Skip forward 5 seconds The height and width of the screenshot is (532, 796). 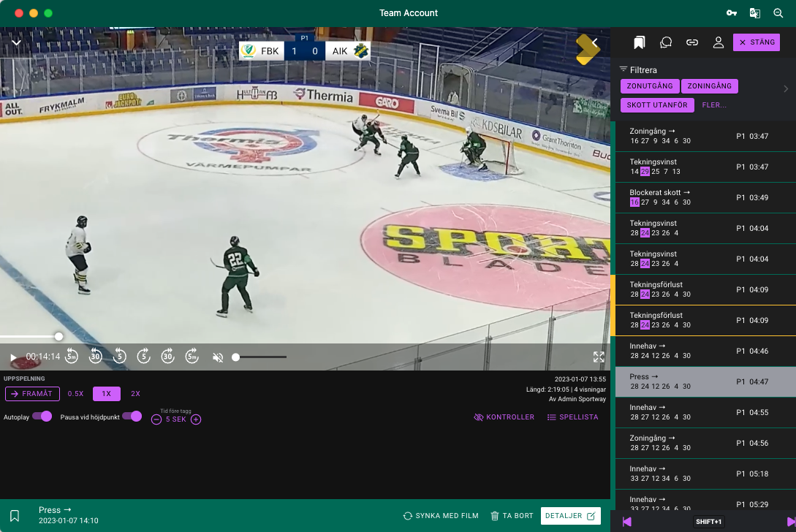tap(144, 357)
